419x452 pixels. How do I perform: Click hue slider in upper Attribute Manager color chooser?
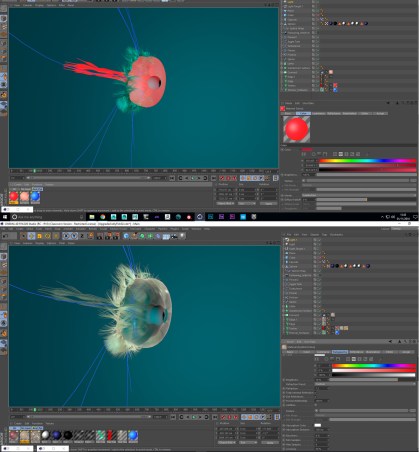pyautogui.click(x=368, y=161)
